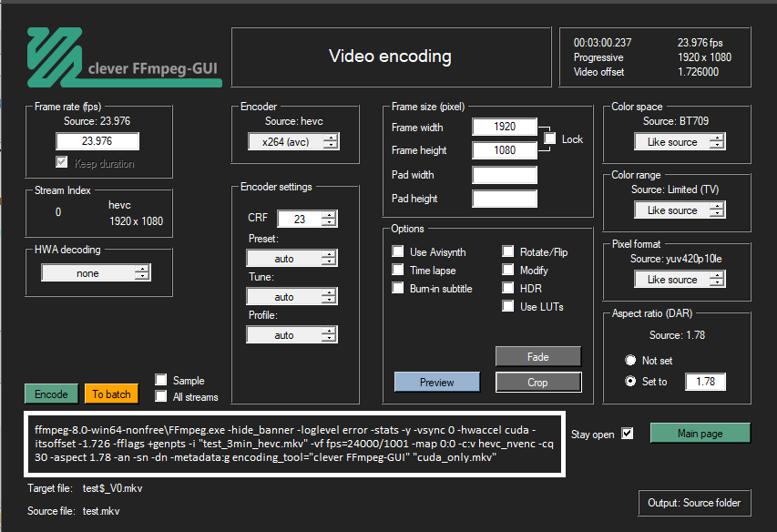Enable HDR option
Image resolution: width=777 pixels, height=532 pixels.
(x=507, y=288)
